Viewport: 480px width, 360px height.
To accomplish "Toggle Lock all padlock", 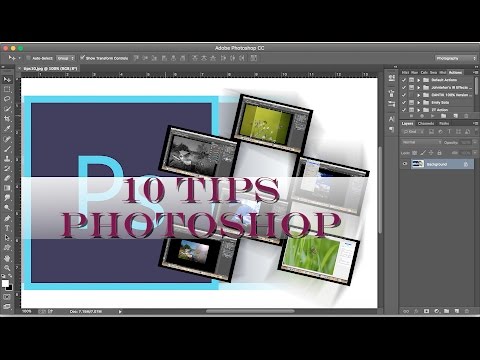I will pos(439,153).
